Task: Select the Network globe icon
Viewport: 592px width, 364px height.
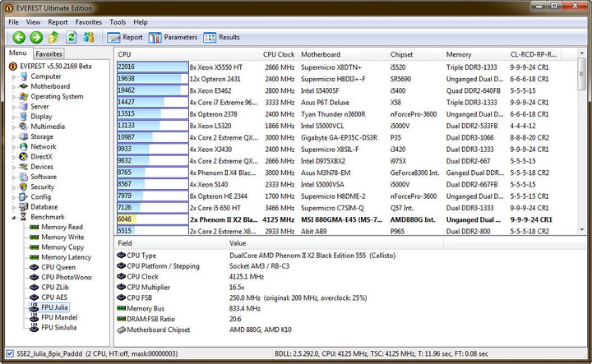Action: click(24, 146)
